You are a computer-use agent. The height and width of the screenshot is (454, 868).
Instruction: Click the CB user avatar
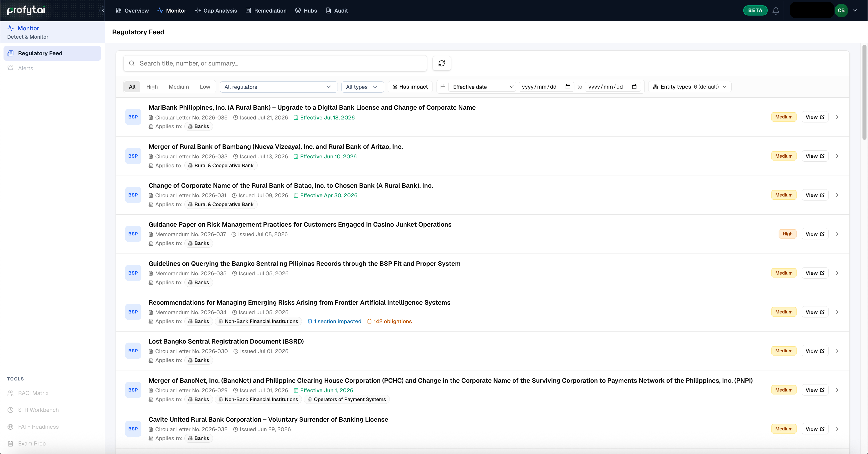click(841, 11)
